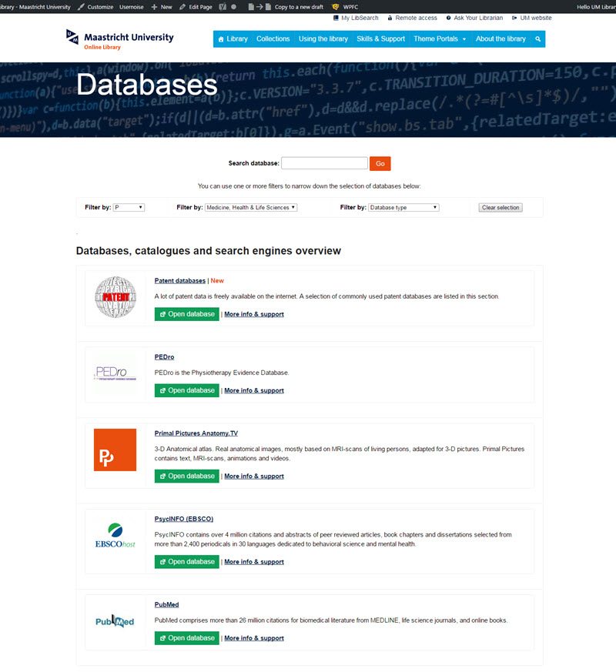
Task: Open Skills & Support in the navigation
Action: pyautogui.click(x=380, y=39)
